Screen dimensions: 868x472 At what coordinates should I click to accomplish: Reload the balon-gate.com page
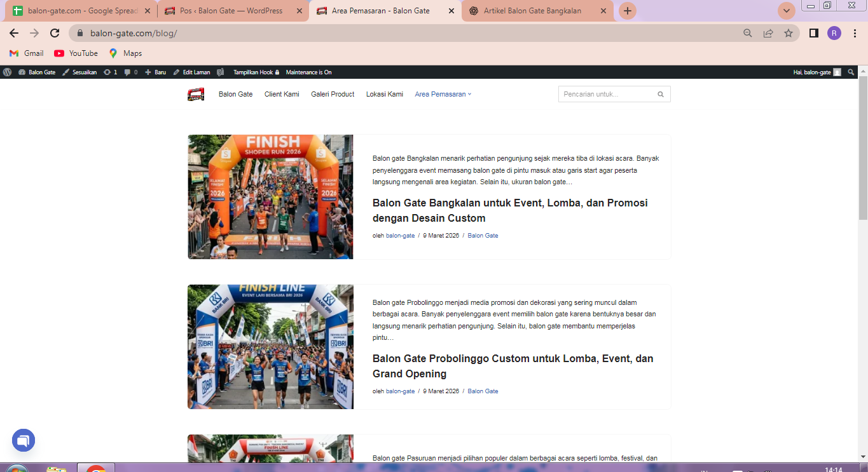pyautogui.click(x=55, y=33)
